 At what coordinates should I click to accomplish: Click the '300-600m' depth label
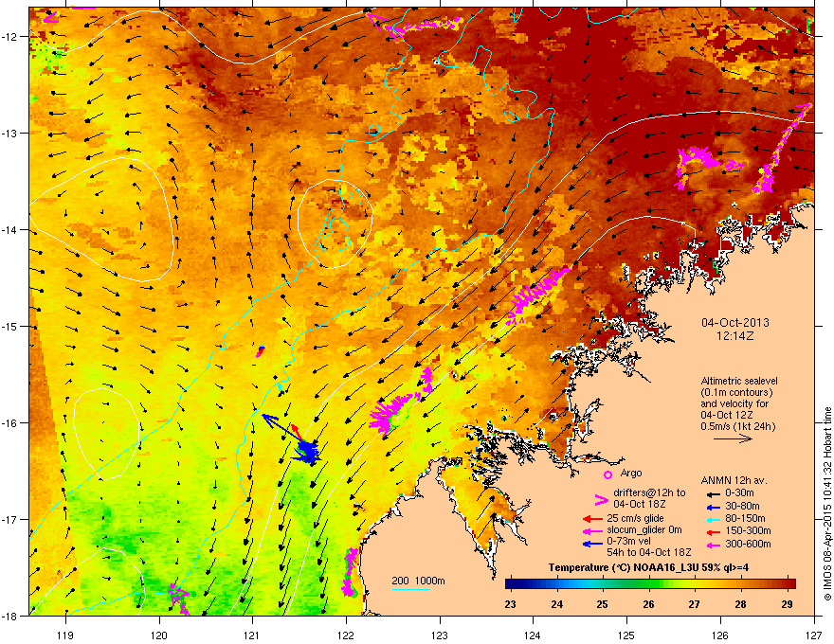click(x=748, y=544)
